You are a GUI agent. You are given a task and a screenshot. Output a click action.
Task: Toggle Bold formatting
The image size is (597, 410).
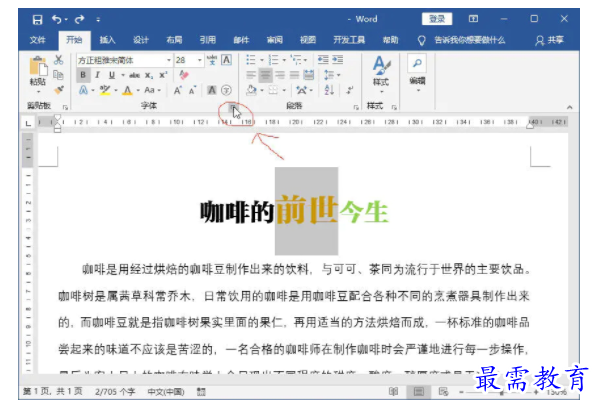point(83,75)
